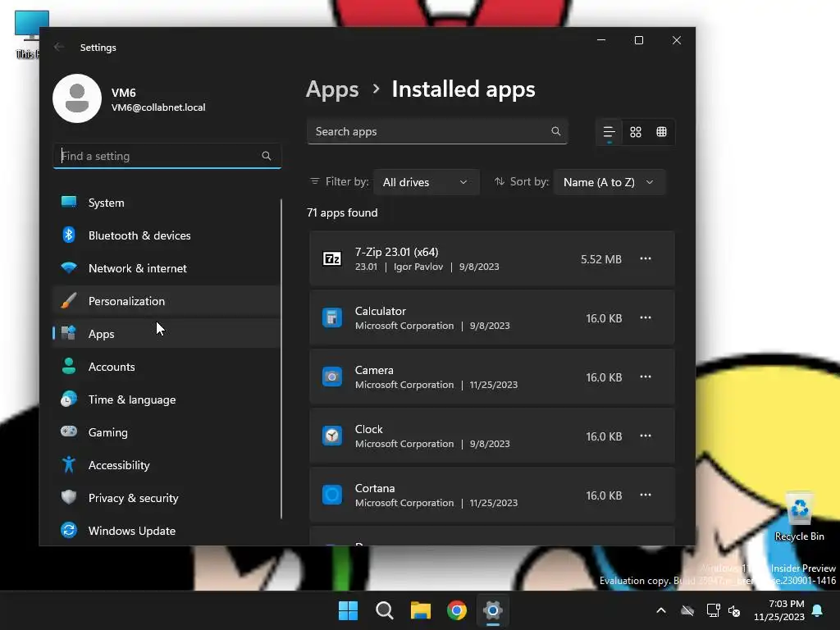Open more options for Clock
This screenshot has width=840, height=630.
click(x=646, y=436)
